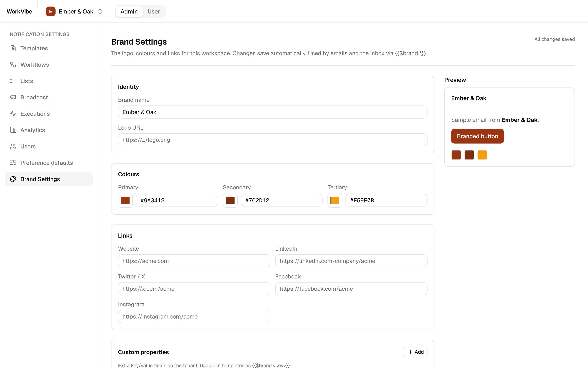Click the dark brown preview colour square
Screen dimensions: 588x368
[469, 155]
